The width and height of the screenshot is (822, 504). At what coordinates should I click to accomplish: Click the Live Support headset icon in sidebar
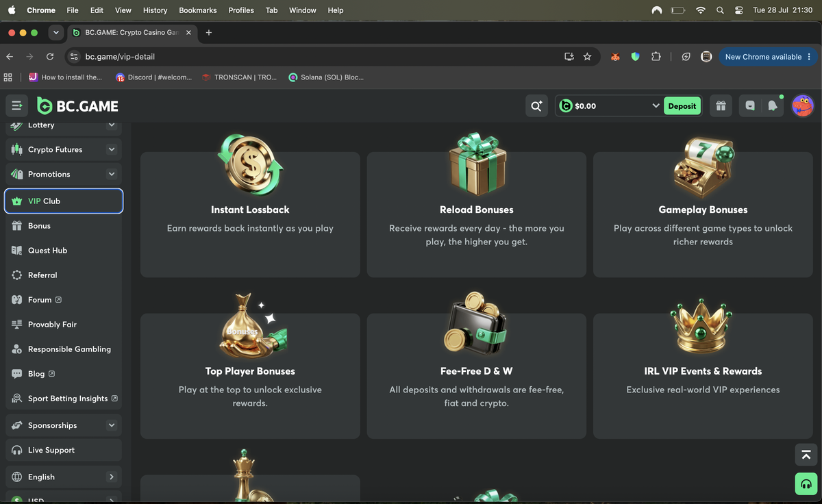17,451
